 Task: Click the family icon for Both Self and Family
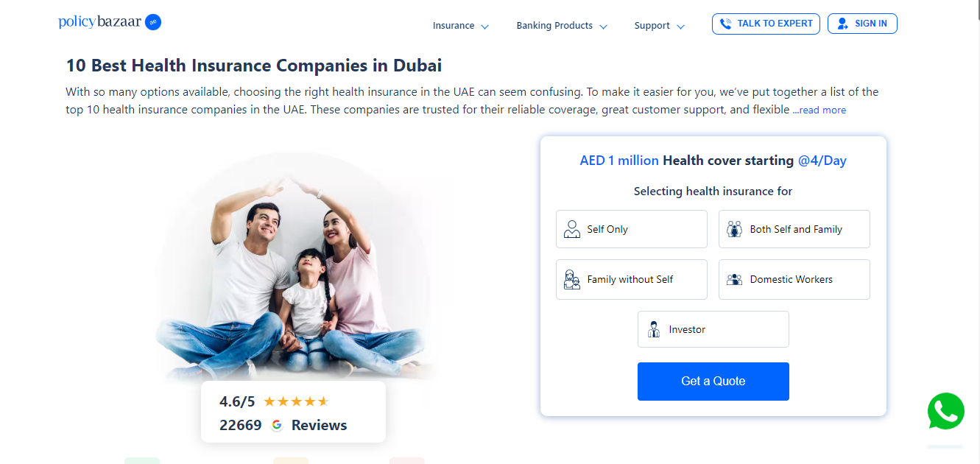(734, 229)
